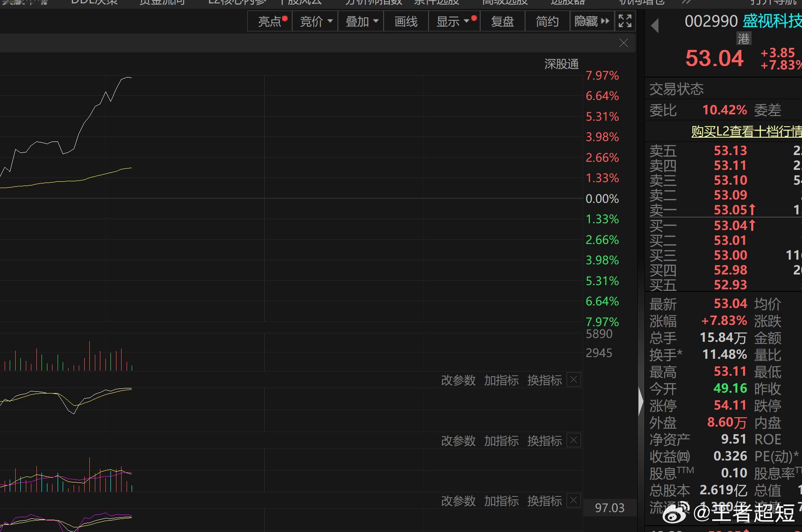The image size is (802, 532).
Task: Click the 外盘 value 8.60万
Action: [727, 422]
